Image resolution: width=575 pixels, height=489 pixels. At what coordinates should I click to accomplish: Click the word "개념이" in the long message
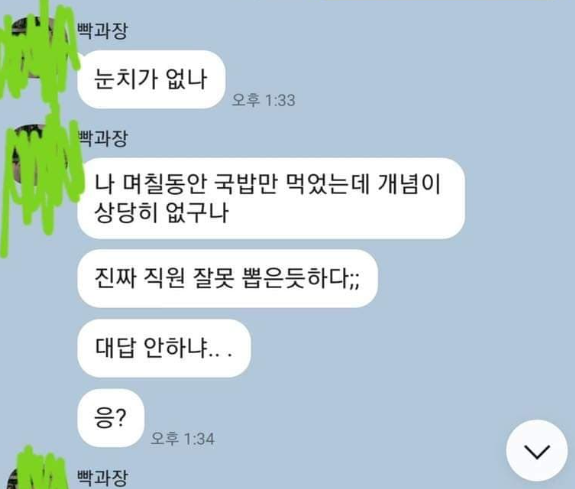(409, 184)
